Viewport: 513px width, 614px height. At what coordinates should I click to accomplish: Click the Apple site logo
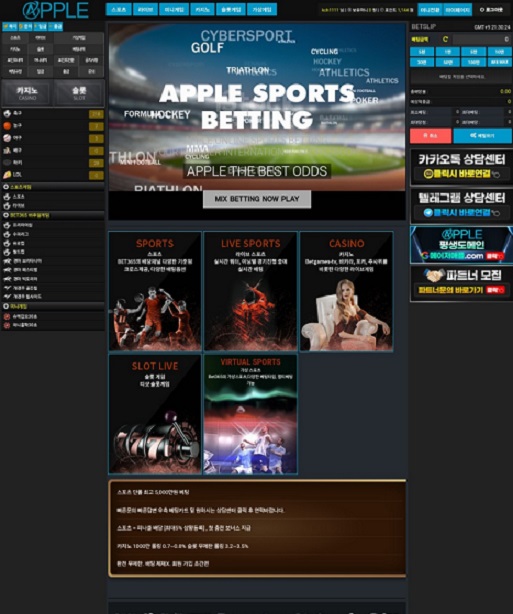tap(55, 11)
